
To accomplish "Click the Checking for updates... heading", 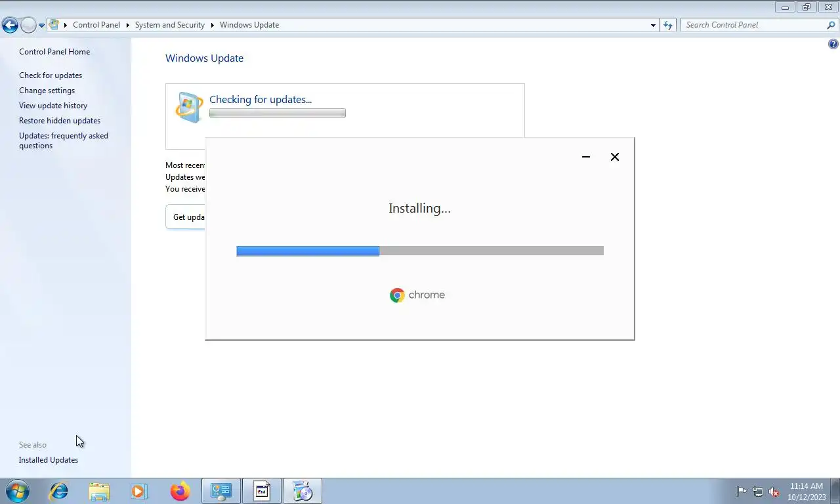I will (261, 100).
